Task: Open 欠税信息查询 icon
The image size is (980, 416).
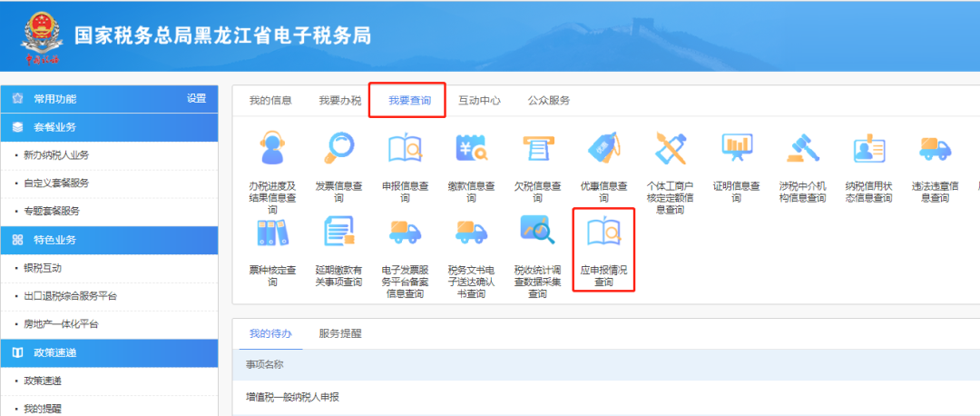Action: (537, 148)
